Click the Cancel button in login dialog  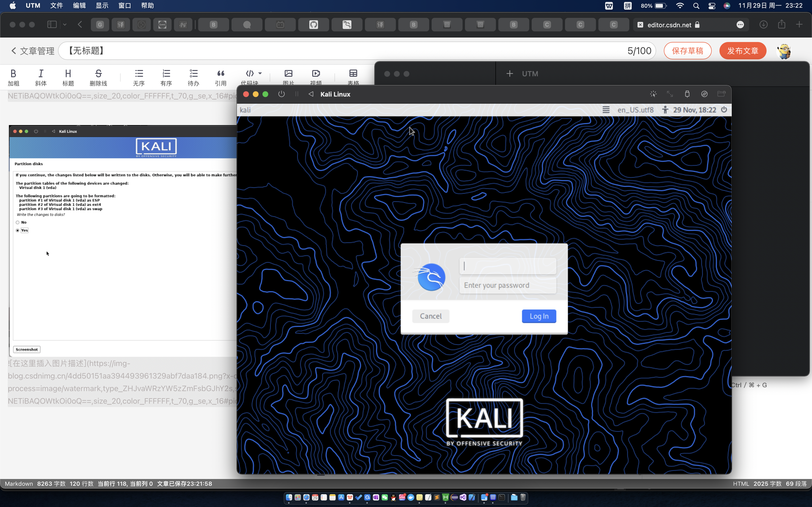point(431,316)
